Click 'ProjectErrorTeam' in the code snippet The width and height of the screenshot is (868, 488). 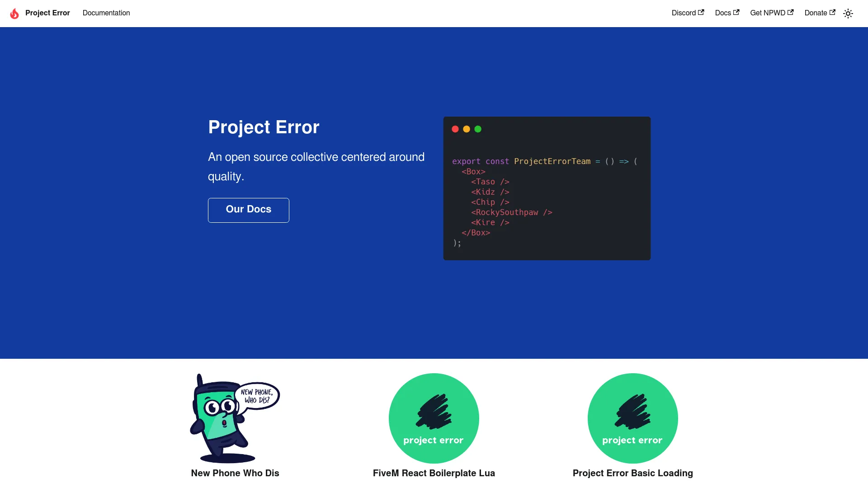552,161
